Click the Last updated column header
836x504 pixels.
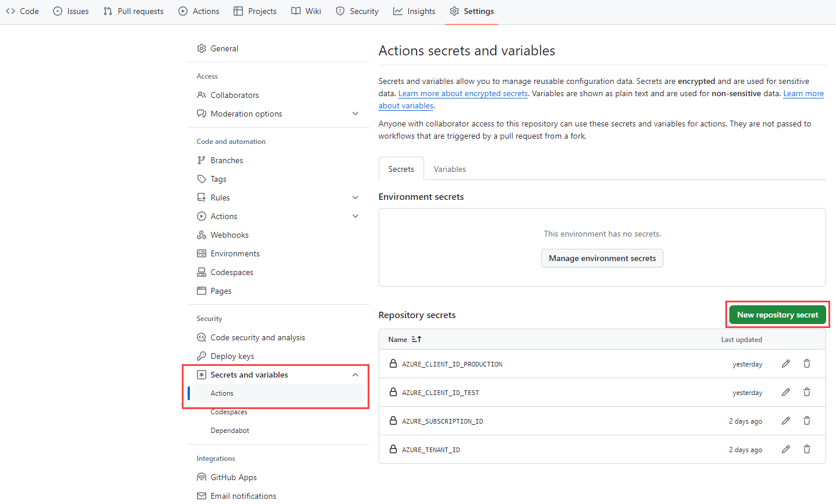(742, 339)
